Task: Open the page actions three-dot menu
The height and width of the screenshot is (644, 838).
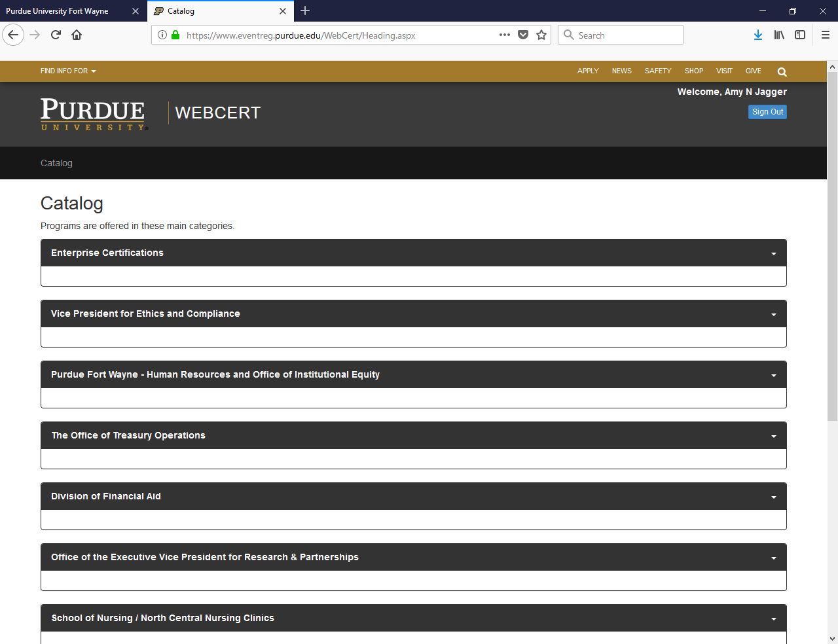Action: [x=505, y=35]
